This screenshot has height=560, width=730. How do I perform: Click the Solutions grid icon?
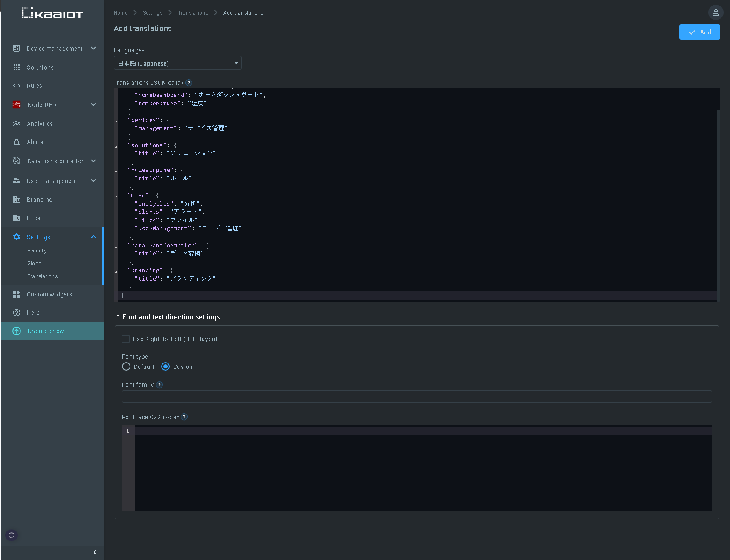tap(17, 67)
